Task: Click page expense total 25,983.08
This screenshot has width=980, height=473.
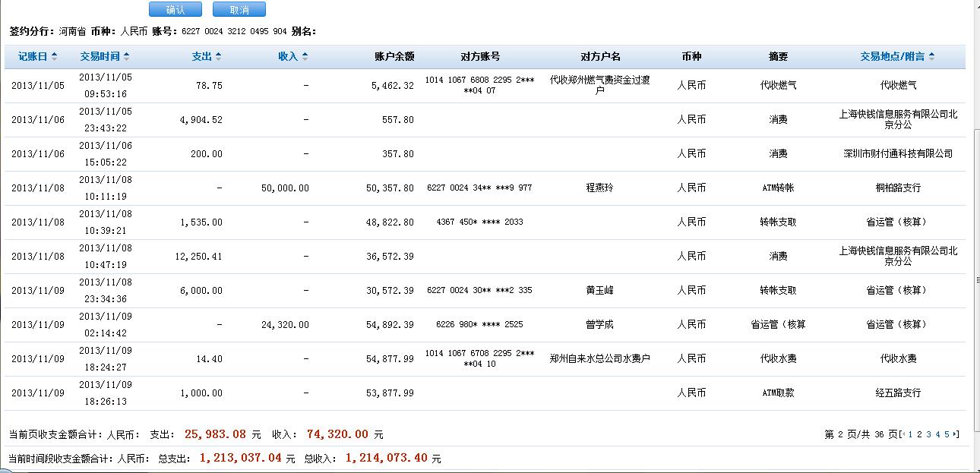Action: pos(216,434)
